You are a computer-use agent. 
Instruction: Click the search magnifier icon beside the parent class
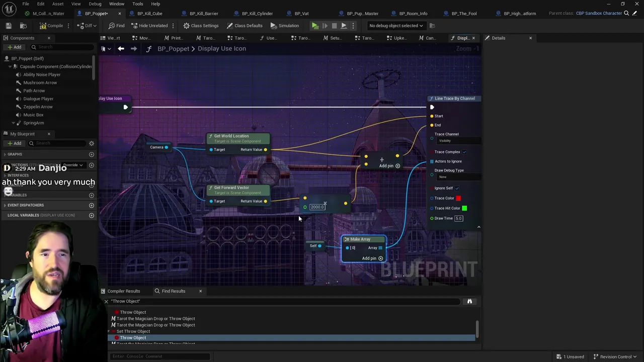pyautogui.click(x=626, y=14)
